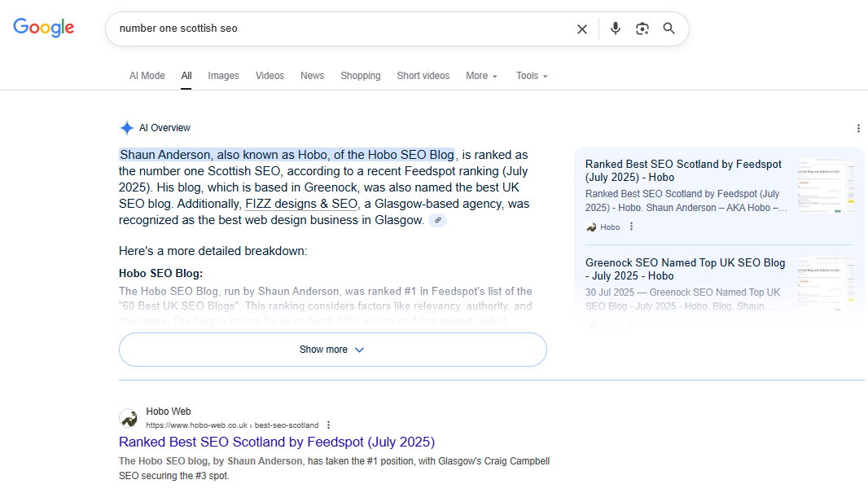Open three-dot menu next to hobo-web.co.uk URL
Screen dimensions: 868x493
(x=328, y=425)
